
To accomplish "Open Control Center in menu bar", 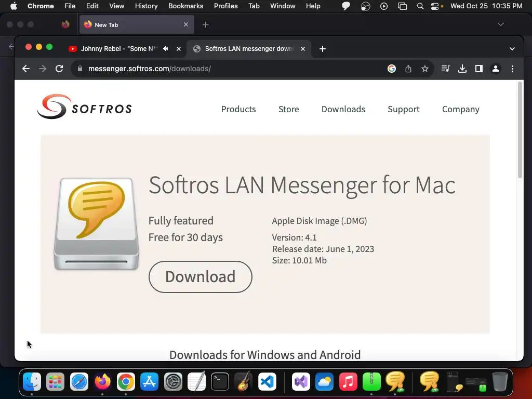I will coord(435,6).
